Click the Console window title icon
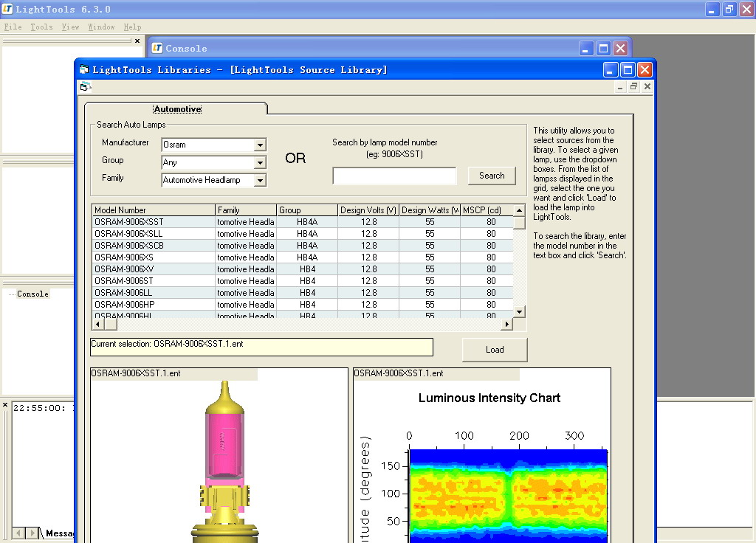This screenshot has width=756, height=543. click(157, 48)
